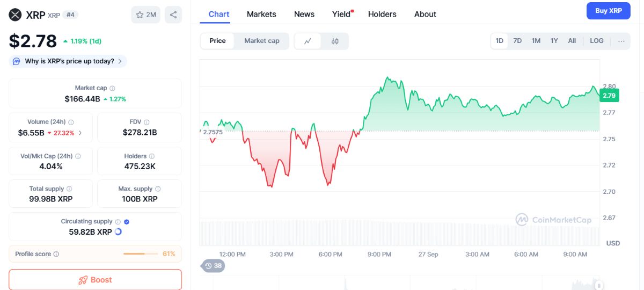Open Market cap info tooltip icon
Screen dimensions: 644x290
click(x=112, y=88)
